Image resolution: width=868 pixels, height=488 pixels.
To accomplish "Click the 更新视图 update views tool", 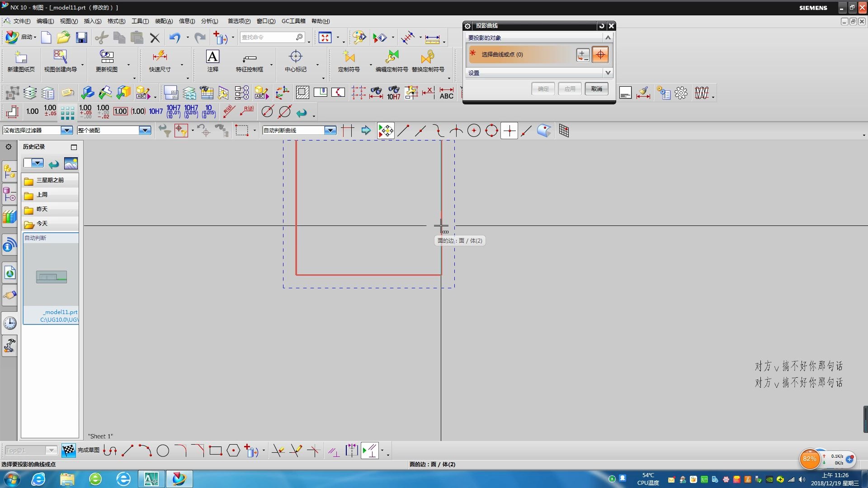I will pos(107,61).
